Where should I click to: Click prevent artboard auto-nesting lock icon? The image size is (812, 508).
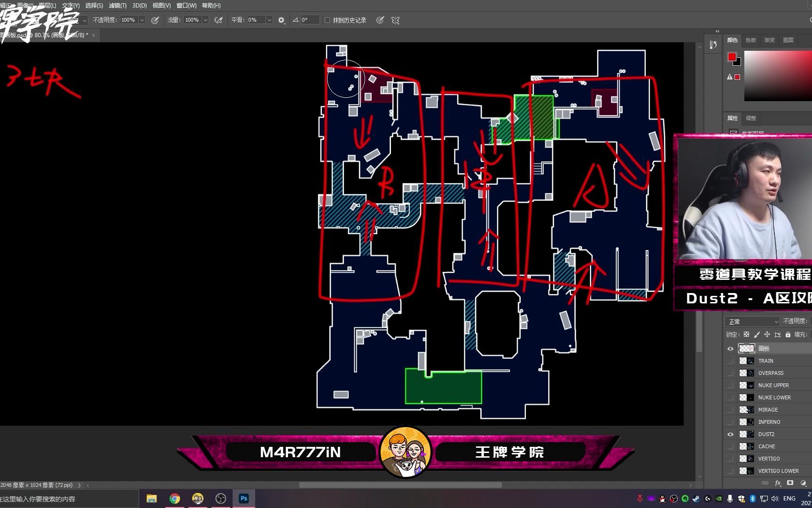(x=778, y=334)
